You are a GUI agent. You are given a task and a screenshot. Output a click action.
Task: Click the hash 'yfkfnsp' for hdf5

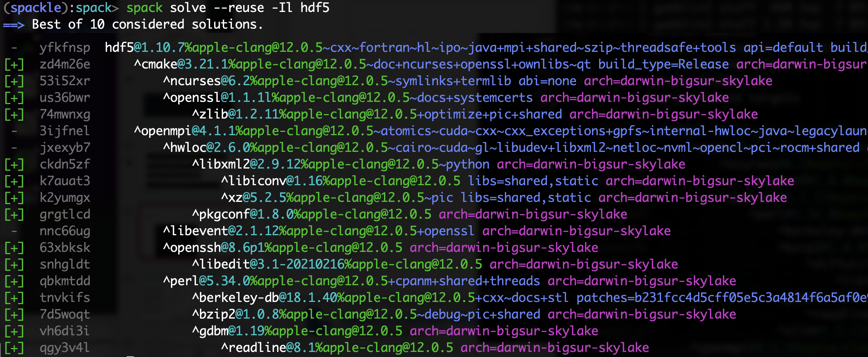[65, 47]
